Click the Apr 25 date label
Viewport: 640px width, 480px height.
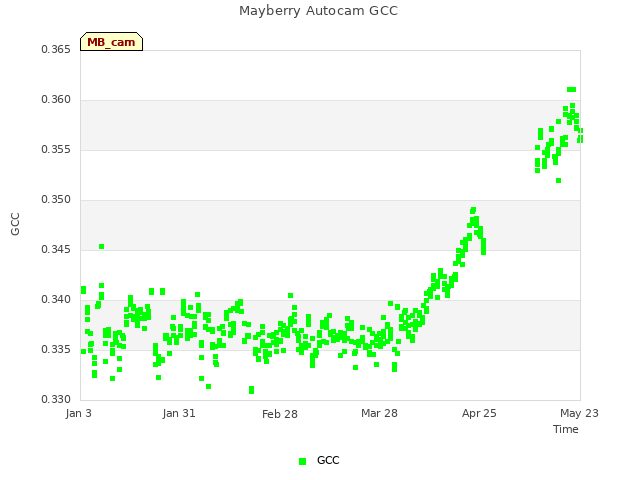(479, 413)
